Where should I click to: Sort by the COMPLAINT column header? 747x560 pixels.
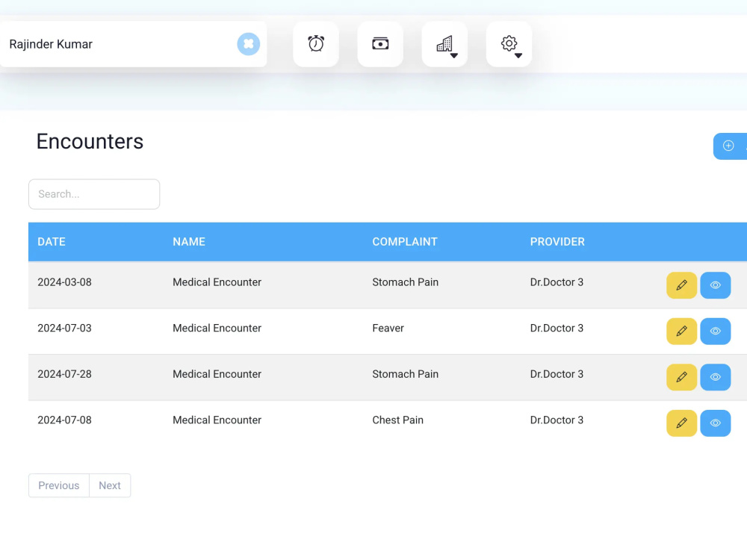pos(404,242)
